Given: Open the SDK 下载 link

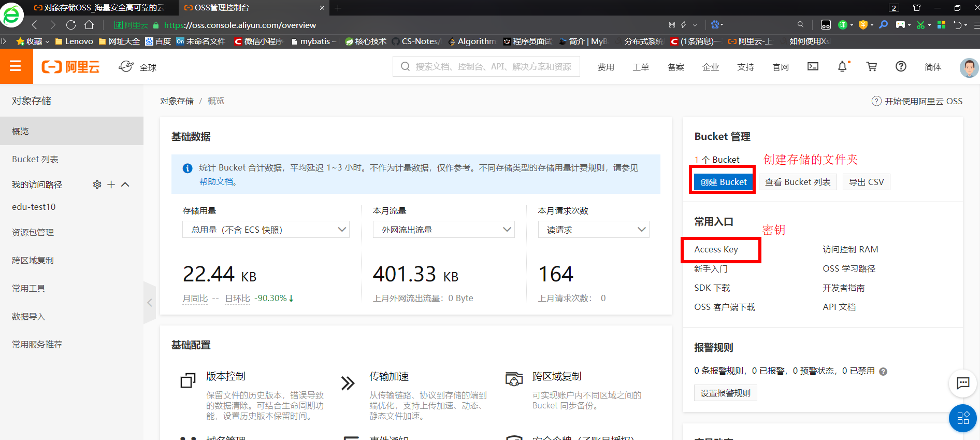Looking at the screenshot, I should (x=712, y=288).
